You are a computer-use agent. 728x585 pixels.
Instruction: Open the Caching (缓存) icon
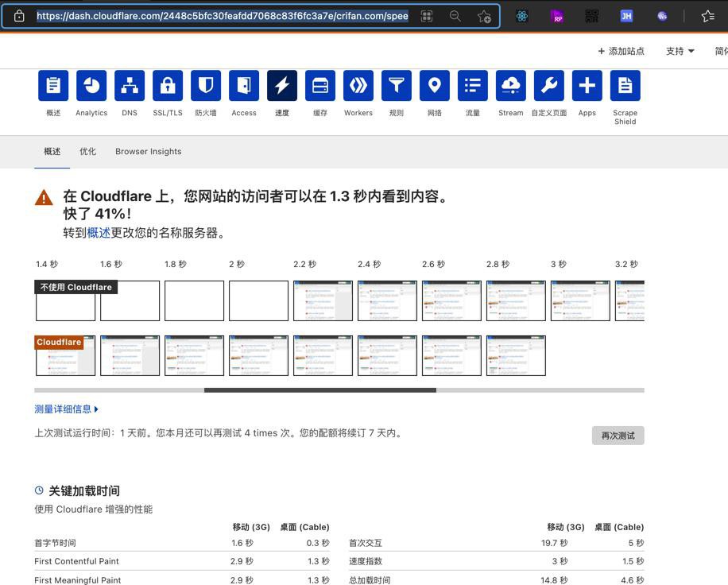click(320, 85)
